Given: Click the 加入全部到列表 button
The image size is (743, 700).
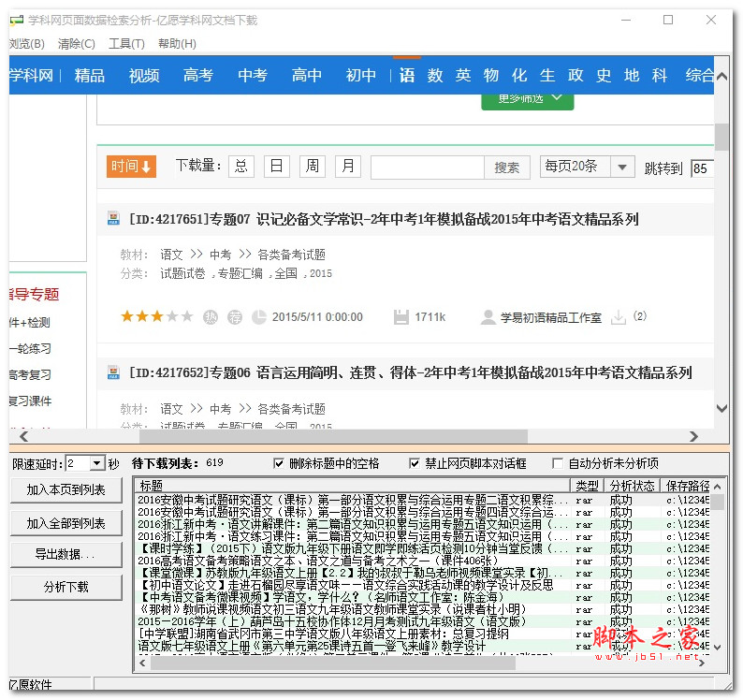Looking at the screenshot, I should pos(66,523).
